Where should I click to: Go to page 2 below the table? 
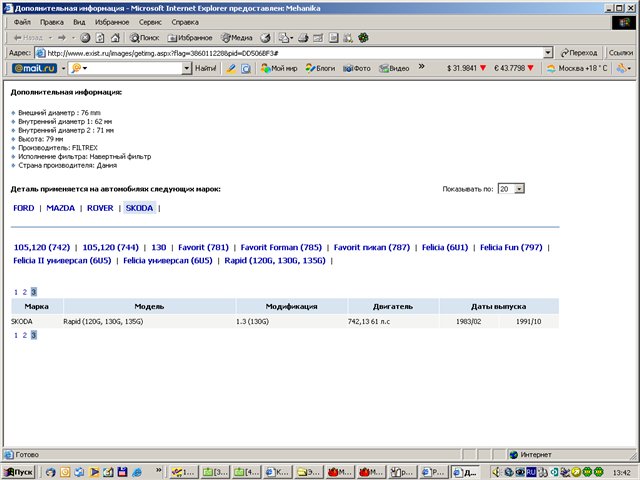pyautogui.click(x=24, y=336)
